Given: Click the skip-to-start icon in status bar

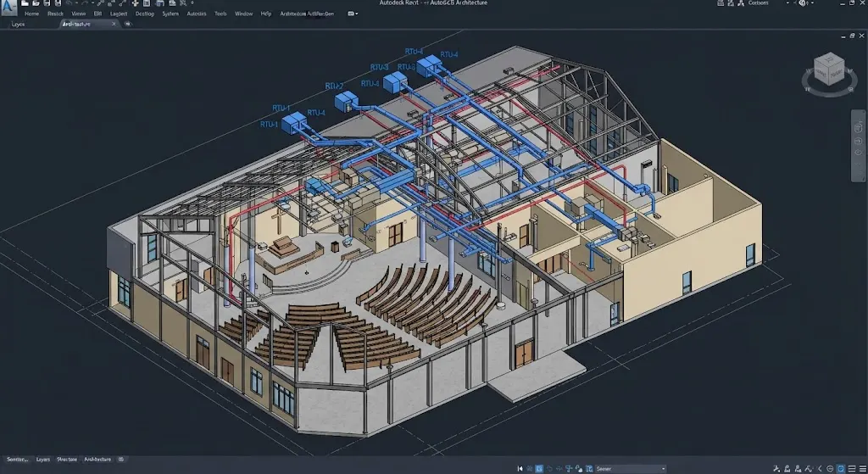Looking at the screenshot, I should pos(520,468).
